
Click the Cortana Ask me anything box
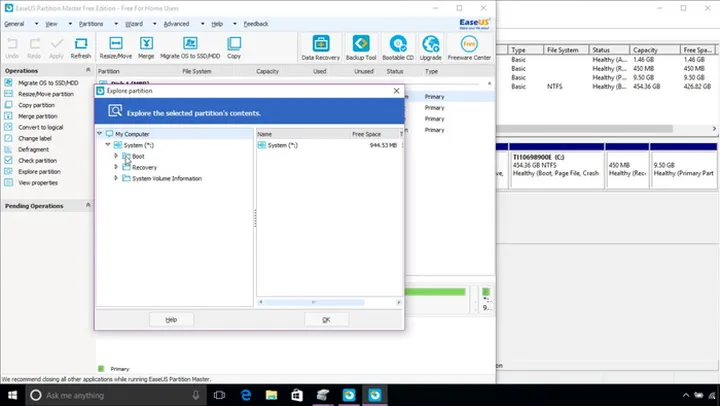pos(116,395)
